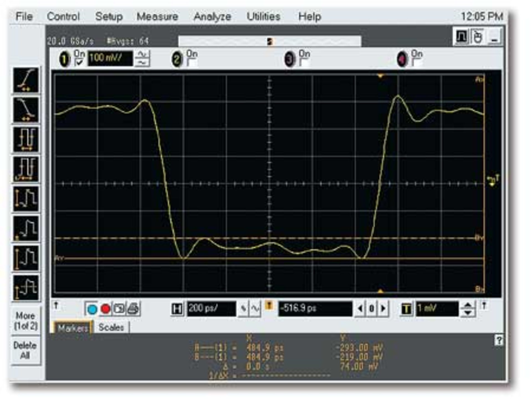Shift the horizontal position with the right arrow
The height and width of the screenshot is (404, 532).
coord(383,308)
